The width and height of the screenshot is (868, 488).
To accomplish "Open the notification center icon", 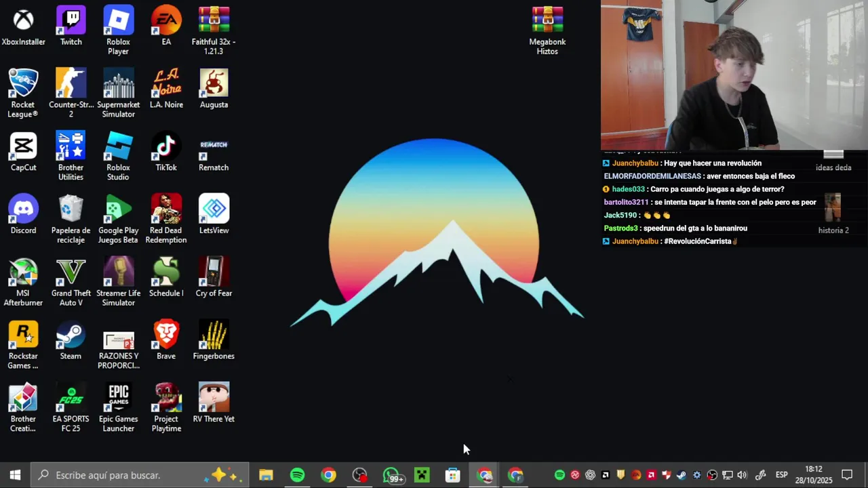I will (847, 475).
